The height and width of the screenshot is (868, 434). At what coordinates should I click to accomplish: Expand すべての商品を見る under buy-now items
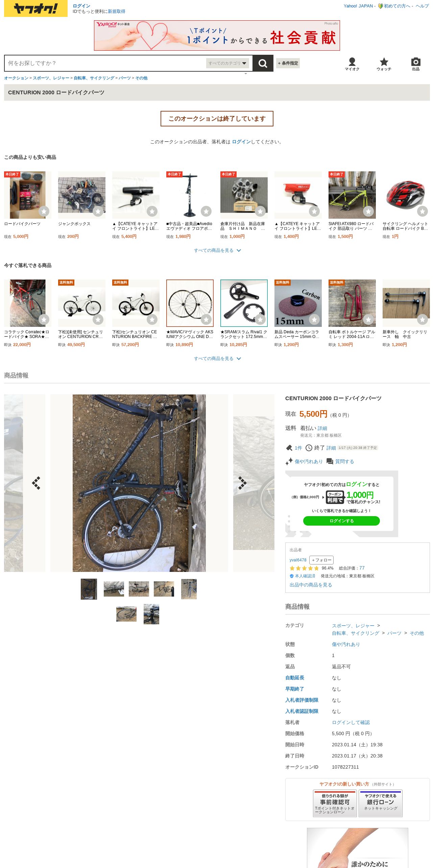pyautogui.click(x=217, y=359)
